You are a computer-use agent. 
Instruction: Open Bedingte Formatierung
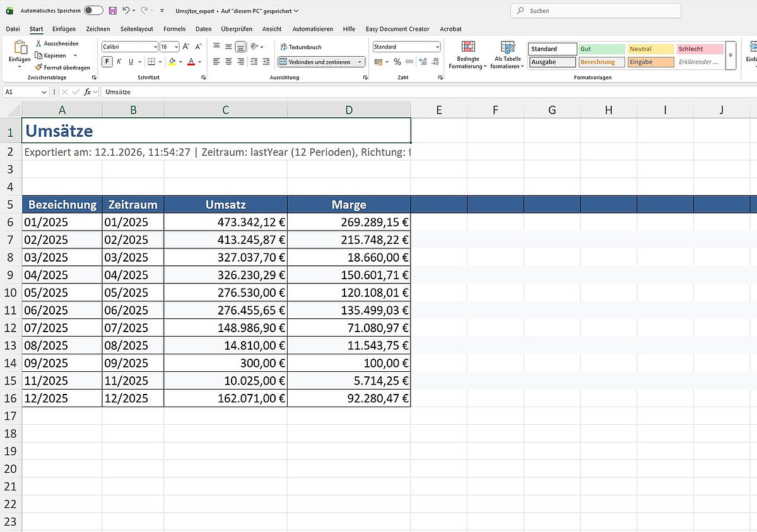pos(467,55)
